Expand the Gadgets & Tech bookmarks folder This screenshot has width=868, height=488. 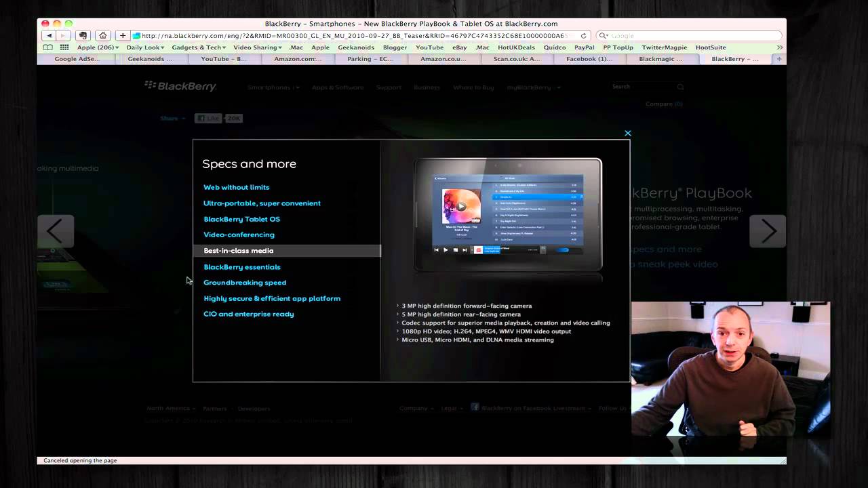[199, 47]
